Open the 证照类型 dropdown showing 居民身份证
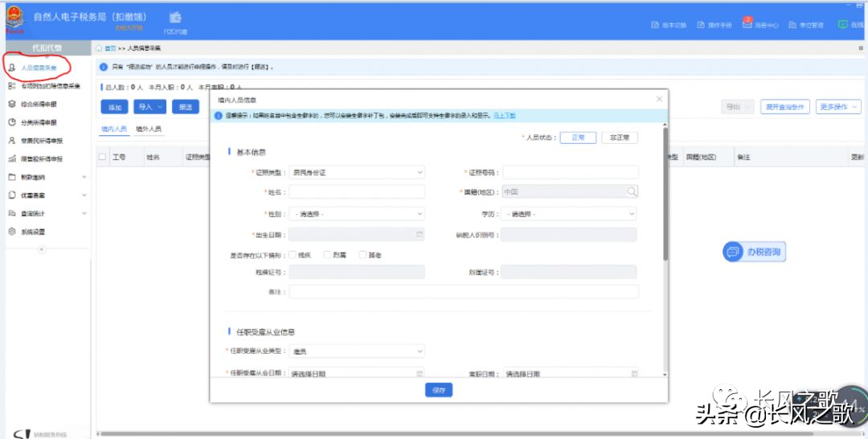Image resolution: width=868 pixels, height=439 pixels. coord(357,173)
